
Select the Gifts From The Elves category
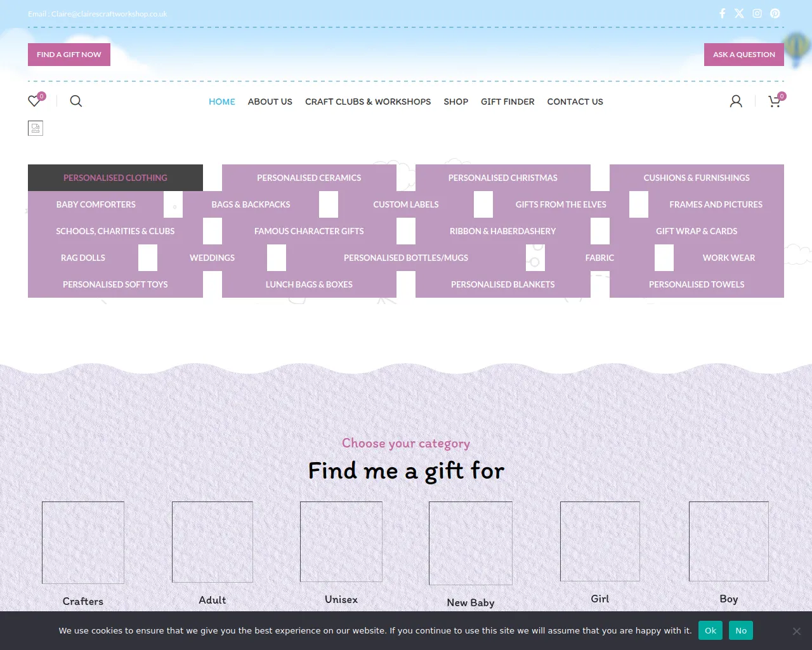[561, 204]
